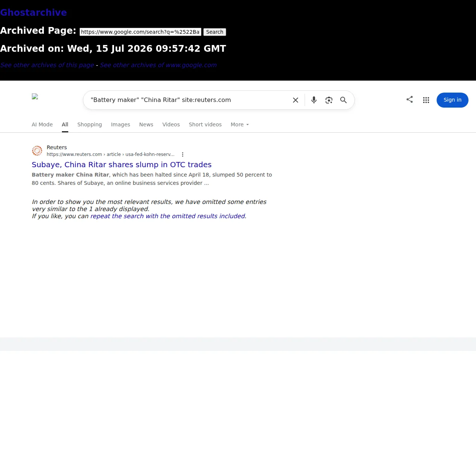Click the broken Google logo image
476x451 pixels.
pyautogui.click(x=35, y=96)
